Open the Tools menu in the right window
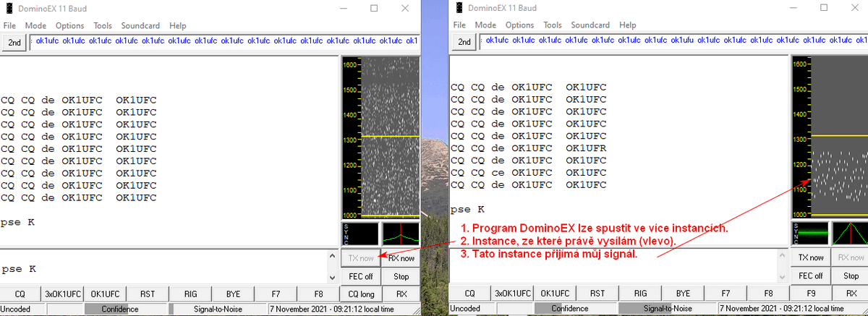 [552, 25]
